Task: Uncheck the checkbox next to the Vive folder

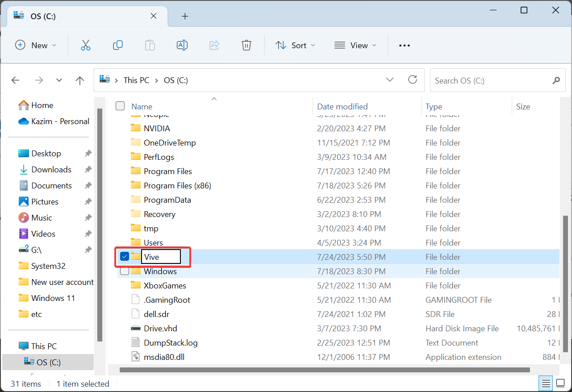Action: pyautogui.click(x=124, y=257)
